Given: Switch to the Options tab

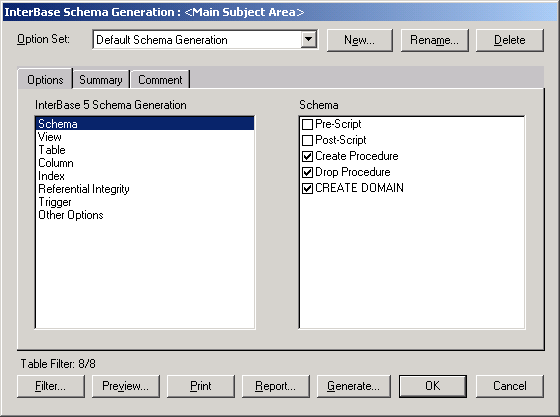Looking at the screenshot, I should [45, 79].
